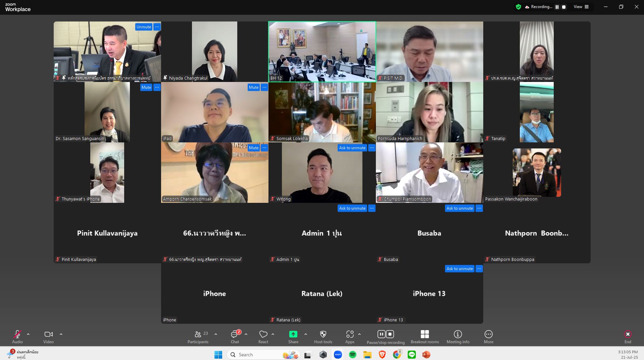The width and height of the screenshot is (644, 360).
Task: Click the React heart icon
Action: pyautogui.click(x=263, y=336)
